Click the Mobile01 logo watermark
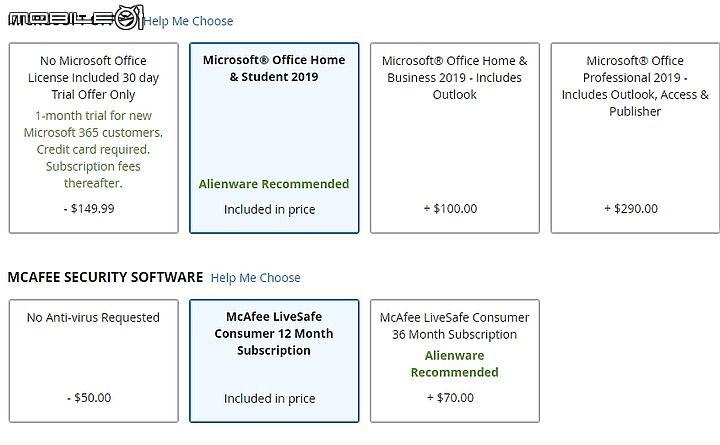Viewport: 720px width, 445px height. (76, 18)
